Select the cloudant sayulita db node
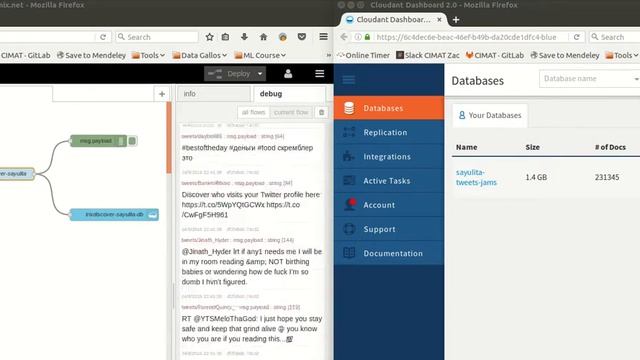Image resolution: width=640 pixels, height=360 pixels. (x=114, y=214)
